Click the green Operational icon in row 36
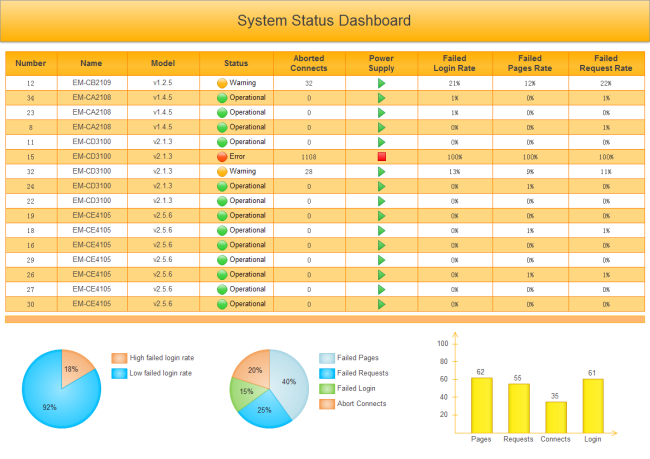The width and height of the screenshot is (650, 459). (x=222, y=99)
